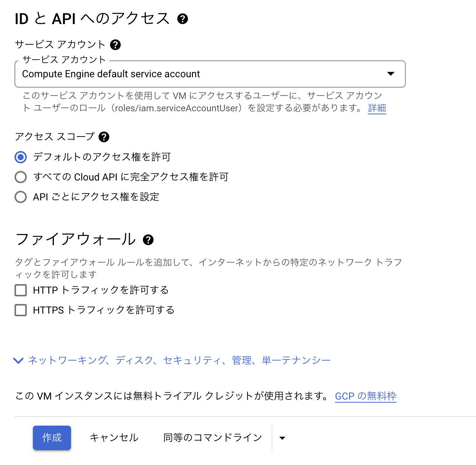The width and height of the screenshot is (476, 465).
Task: Click the service account dropdown arrow
Action: click(x=390, y=73)
